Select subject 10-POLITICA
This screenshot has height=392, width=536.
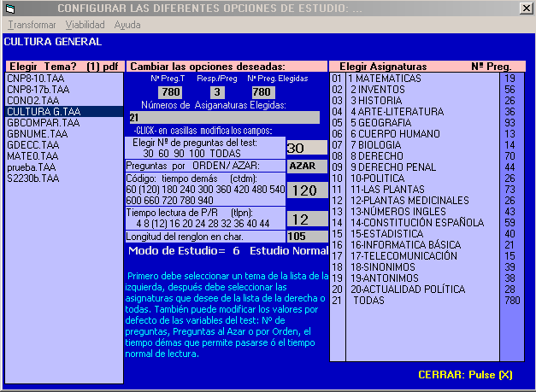click(x=422, y=178)
